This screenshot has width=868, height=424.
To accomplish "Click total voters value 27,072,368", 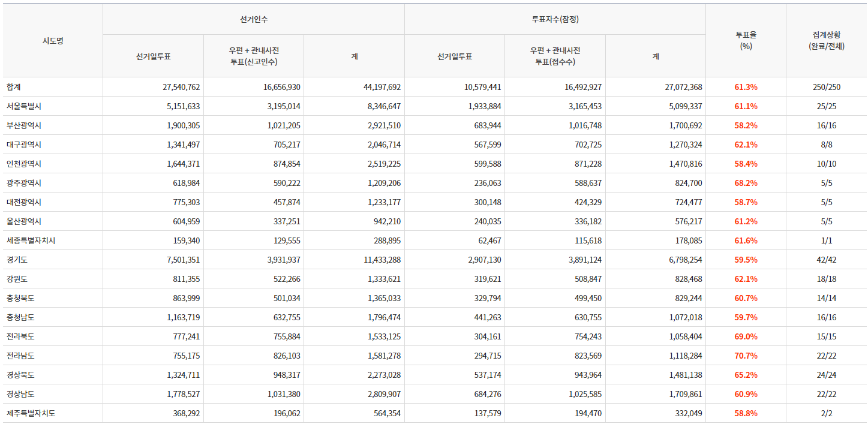I will point(683,87).
